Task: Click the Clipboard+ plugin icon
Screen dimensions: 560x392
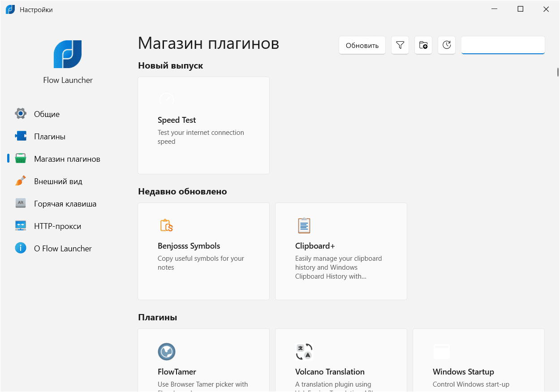Action: pyautogui.click(x=304, y=225)
